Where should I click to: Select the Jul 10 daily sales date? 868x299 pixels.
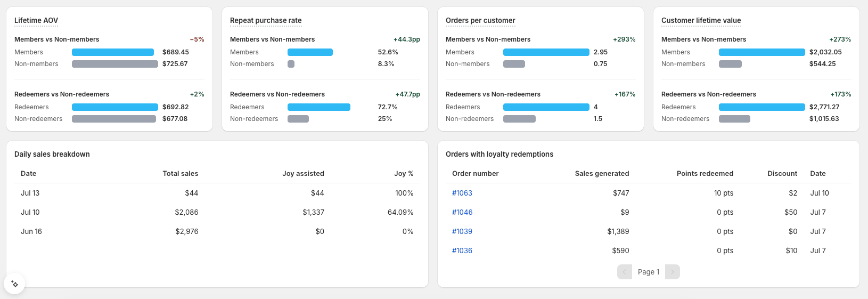tap(30, 212)
